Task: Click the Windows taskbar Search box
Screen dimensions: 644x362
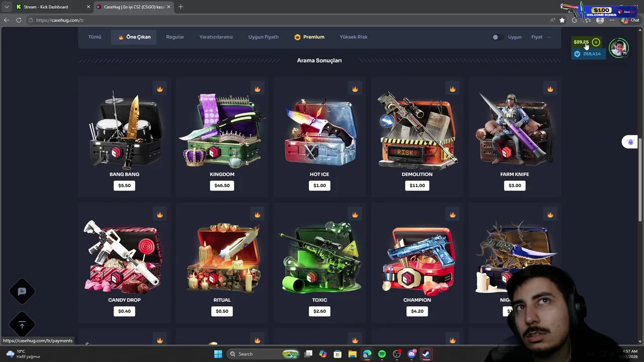Action: click(x=263, y=354)
